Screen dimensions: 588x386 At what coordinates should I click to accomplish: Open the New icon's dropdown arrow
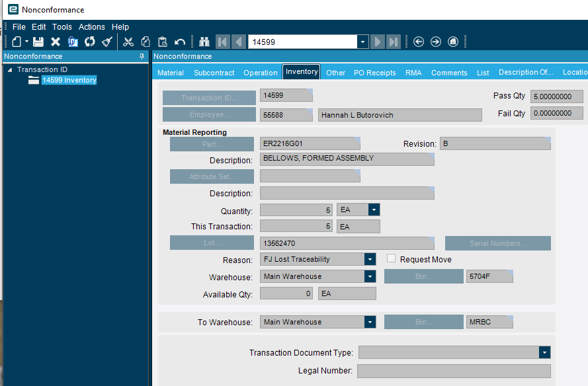26,42
